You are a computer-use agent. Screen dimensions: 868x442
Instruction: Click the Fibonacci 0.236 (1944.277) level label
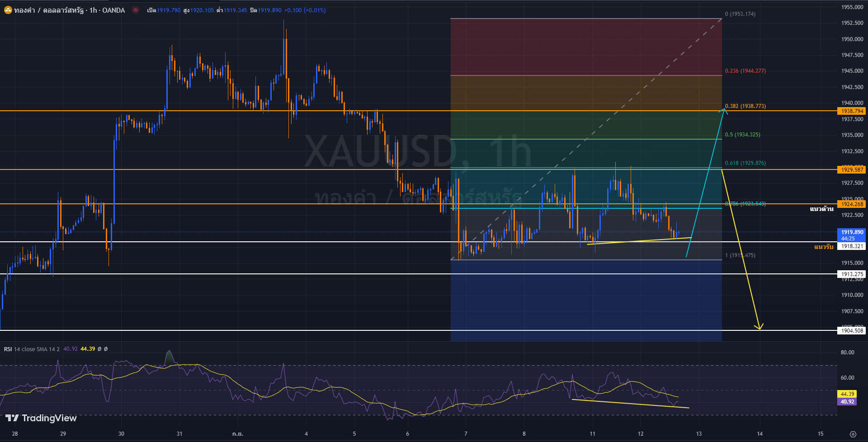(745, 71)
